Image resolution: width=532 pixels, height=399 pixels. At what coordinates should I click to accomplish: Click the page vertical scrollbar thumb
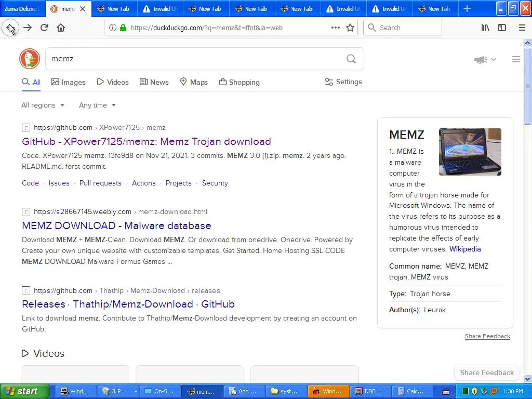point(527,86)
